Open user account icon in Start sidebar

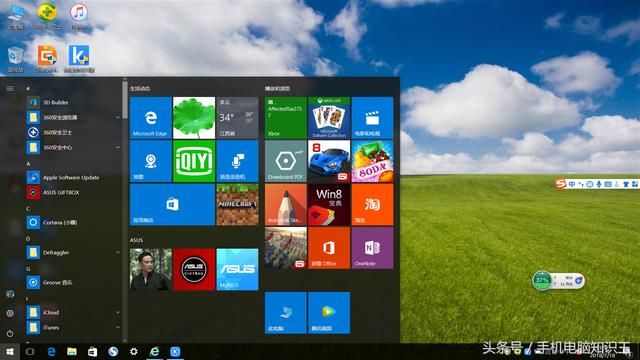[x=10, y=294]
